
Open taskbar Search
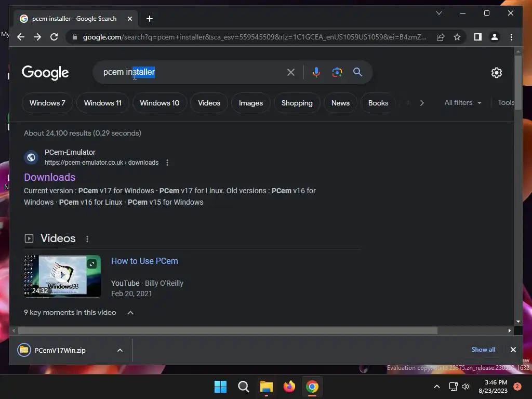point(243,387)
